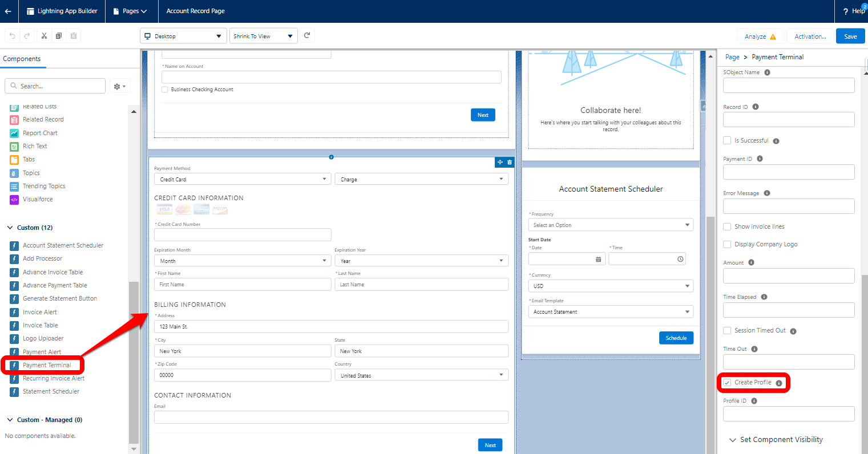868x454 pixels.
Task: Click the Components search field
Action: (55, 86)
